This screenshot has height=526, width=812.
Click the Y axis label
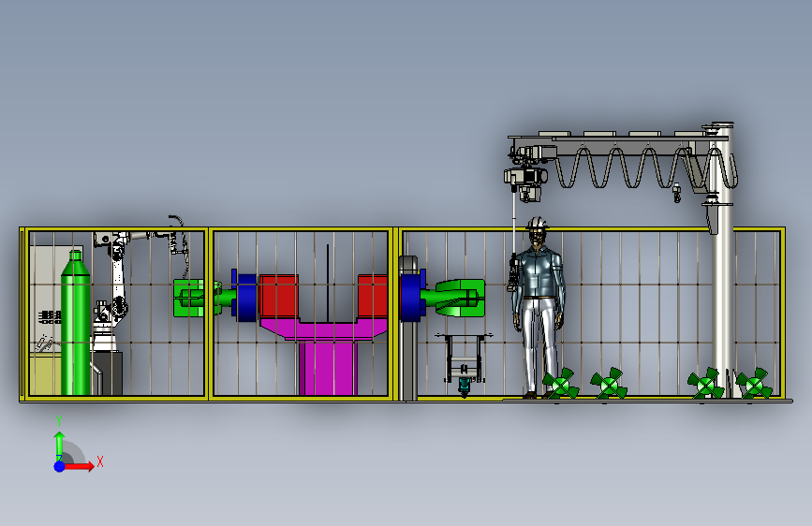pyautogui.click(x=59, y=421)
